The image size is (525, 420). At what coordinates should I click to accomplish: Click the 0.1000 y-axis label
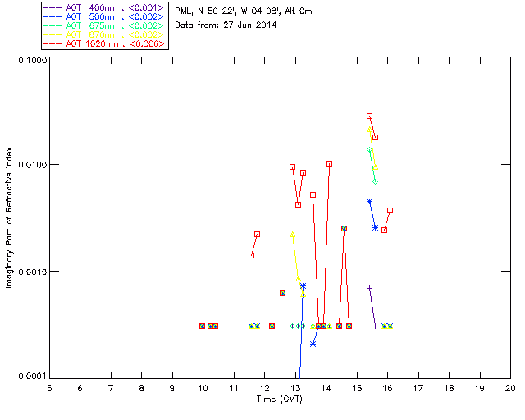(32, 60)
